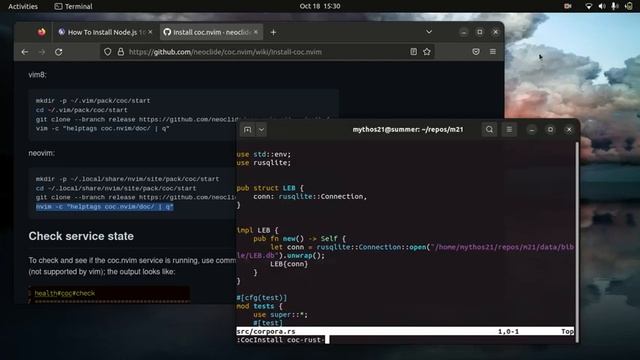Close the Firefox window
Screen dimensions: 640x360
(495, 32)
